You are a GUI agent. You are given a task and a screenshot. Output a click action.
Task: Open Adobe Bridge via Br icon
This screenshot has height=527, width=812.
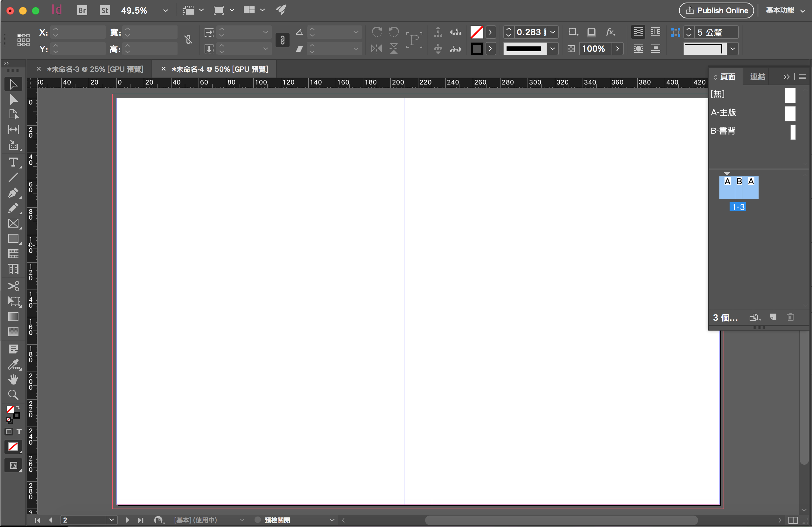point(82,10)
